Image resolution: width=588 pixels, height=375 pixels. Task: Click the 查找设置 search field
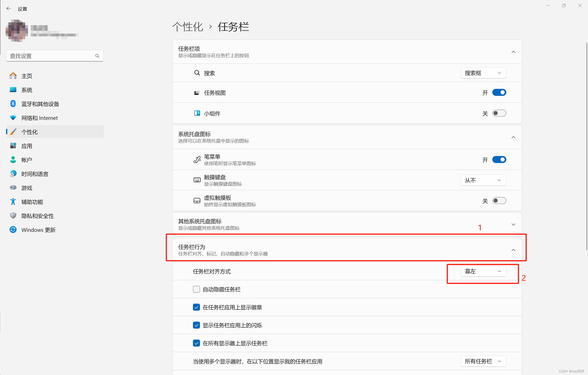[x=51, y=56]
